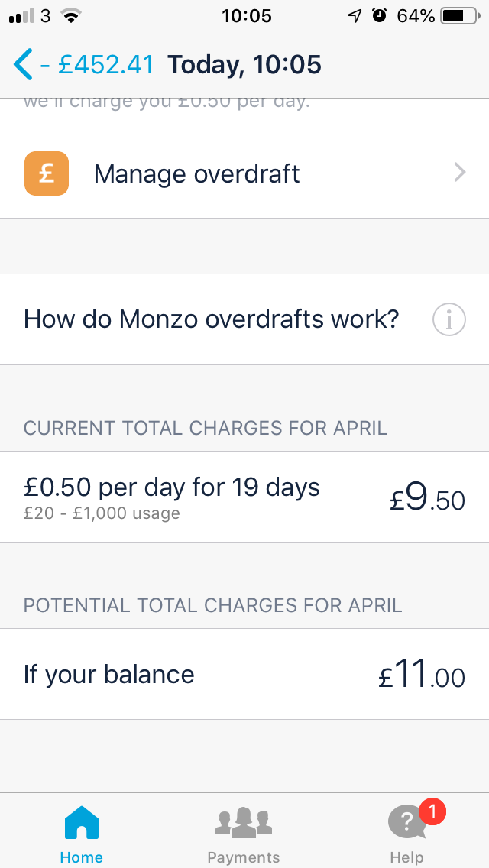Image resolution: width=489 pixels, height=868 pixels.
Task: Tap the Home house icon
Action: coord(82,823)
